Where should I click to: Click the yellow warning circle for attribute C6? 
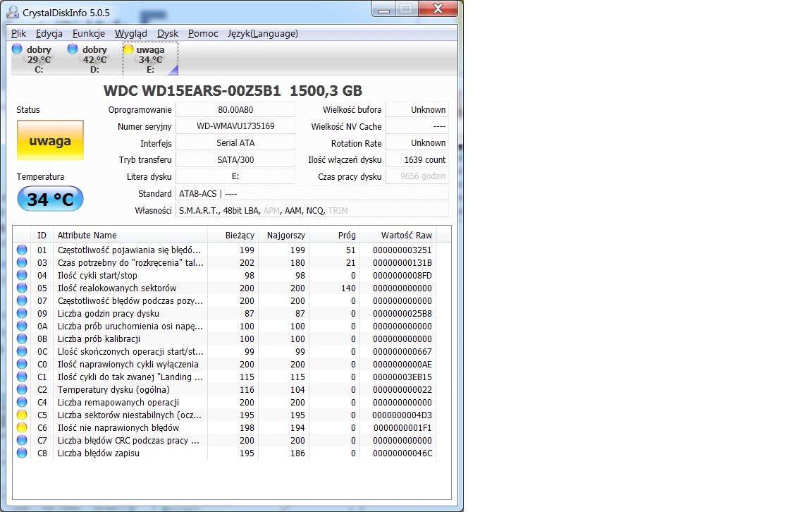click(22, 427)
